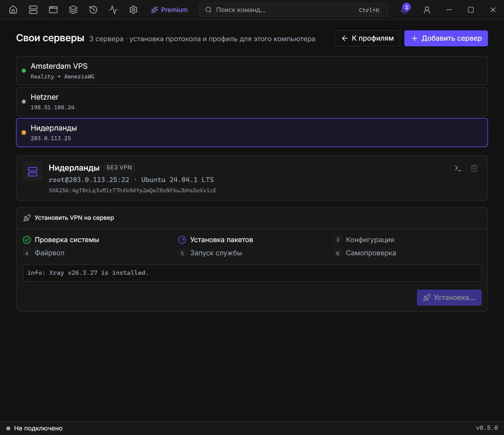
Task: Open the servers icon in the top bar
Action: [x=33, y=10]
